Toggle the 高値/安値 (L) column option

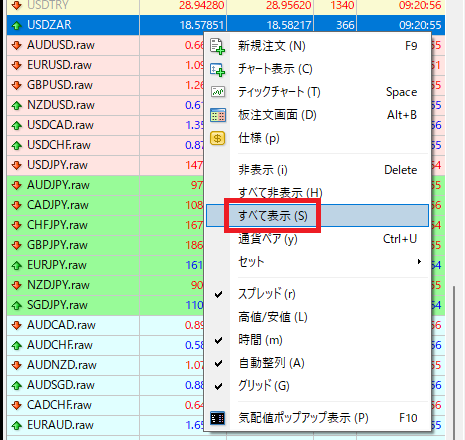317,317
